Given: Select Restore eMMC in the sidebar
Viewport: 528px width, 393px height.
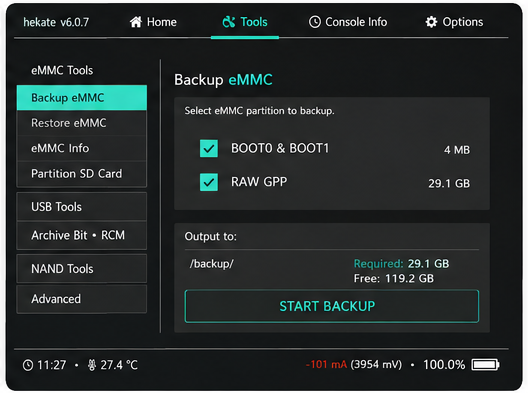Looking at the screenshot, I should point(82,123).
